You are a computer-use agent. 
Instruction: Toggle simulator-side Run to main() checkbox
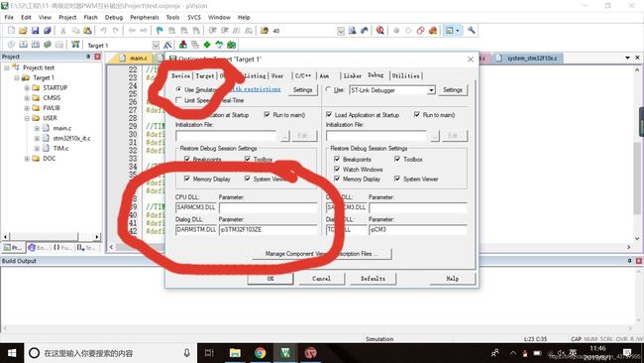268,115
